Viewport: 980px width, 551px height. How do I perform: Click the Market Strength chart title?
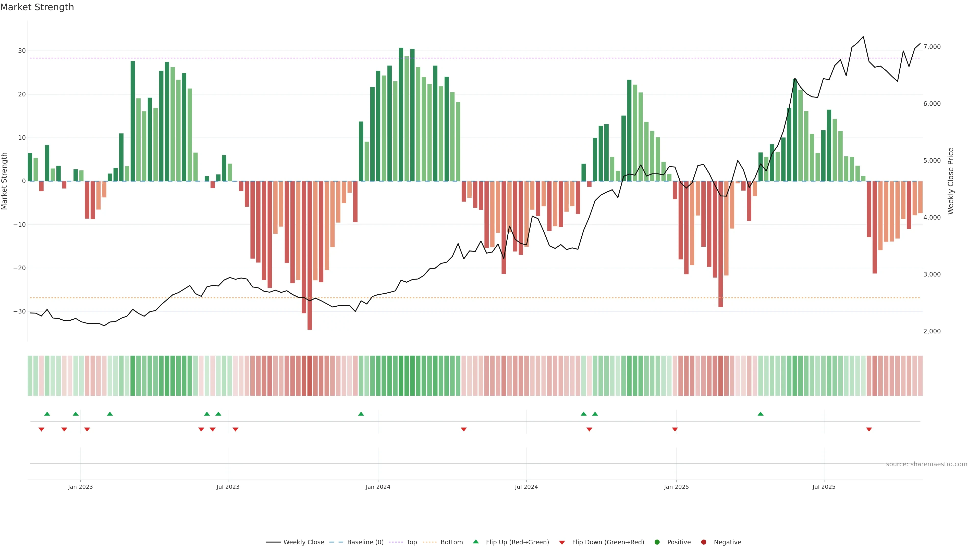pos(37,7)
